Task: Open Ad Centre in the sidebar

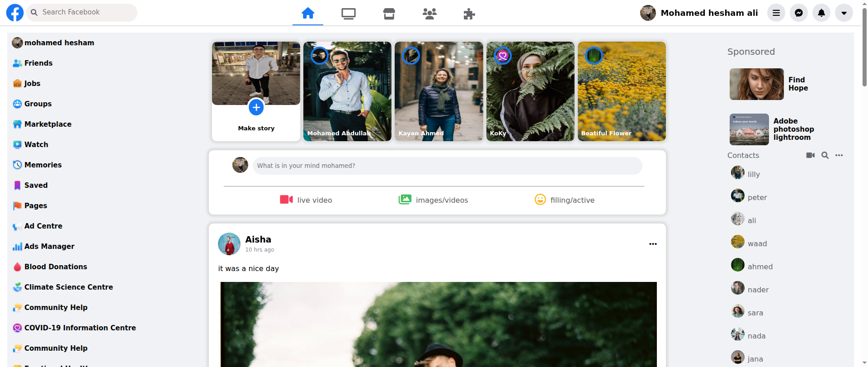Action: (x=38, y=226)
